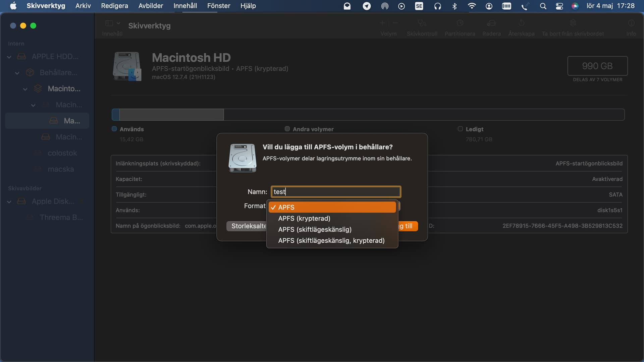Viewport: 644px width, 362px height.
Task: Click the eject icon next to Apple Disk...
Action: click(x=82, y=201)
